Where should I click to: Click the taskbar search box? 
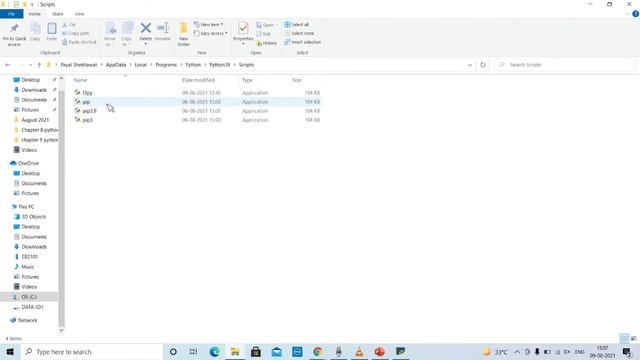pyautogui.click(x=91, y=351)
